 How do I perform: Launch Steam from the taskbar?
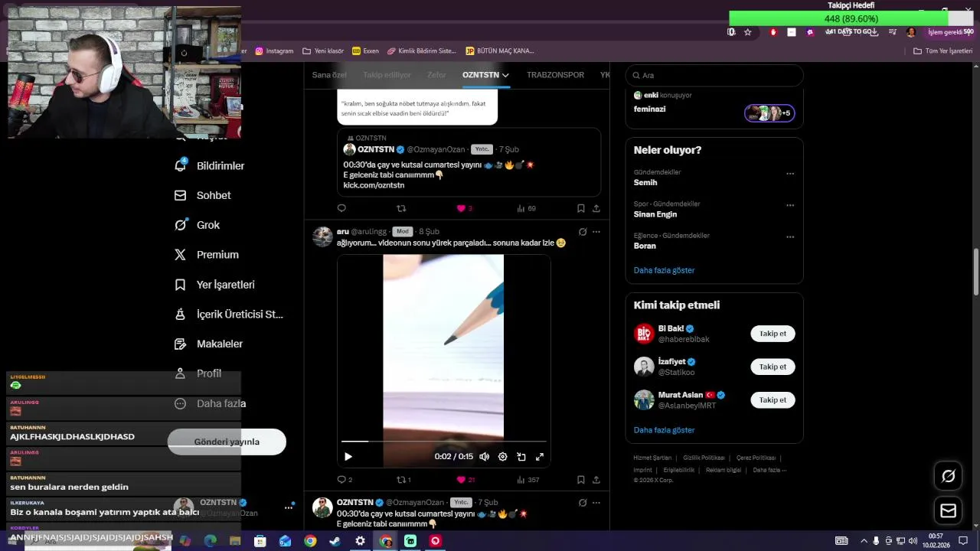335,541
